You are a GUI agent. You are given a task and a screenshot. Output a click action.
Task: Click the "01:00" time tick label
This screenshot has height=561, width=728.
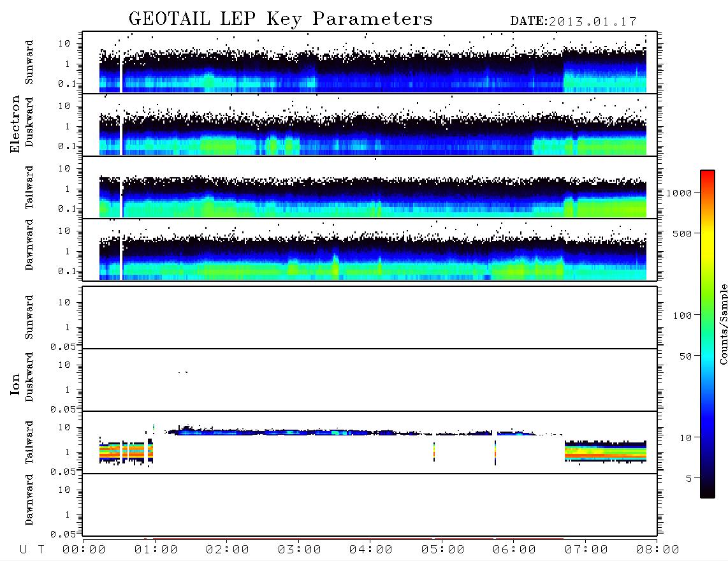pos(156,550)
